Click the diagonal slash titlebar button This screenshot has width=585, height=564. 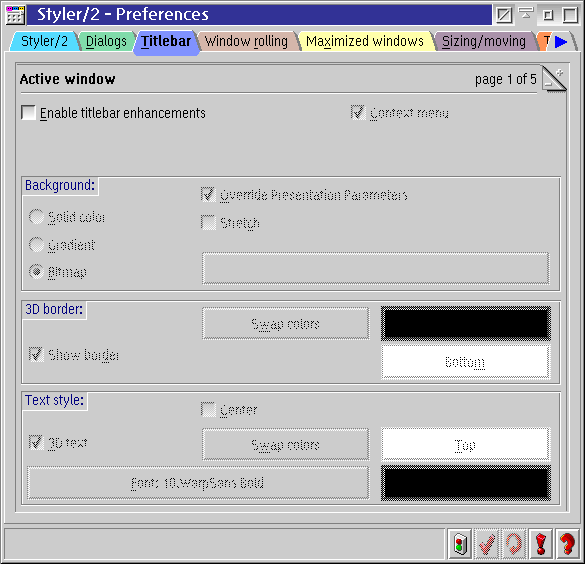coord(504,15)
